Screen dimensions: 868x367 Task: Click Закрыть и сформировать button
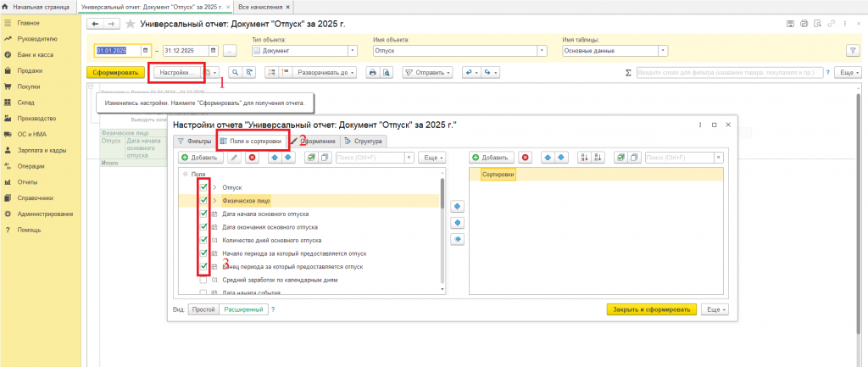(x=651, y=309)
